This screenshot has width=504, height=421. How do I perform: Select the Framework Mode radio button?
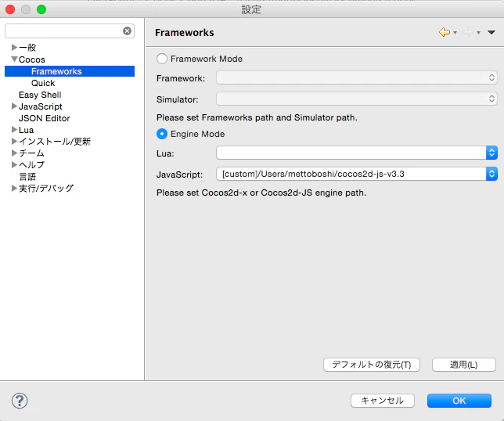click(162, 59)
